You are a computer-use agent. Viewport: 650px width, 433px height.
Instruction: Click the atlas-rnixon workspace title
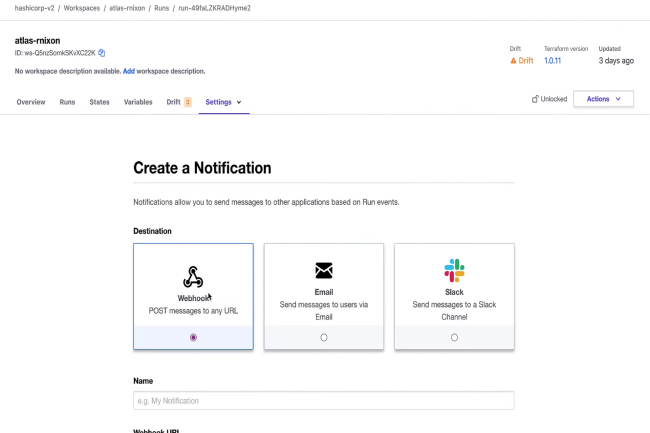37,41
